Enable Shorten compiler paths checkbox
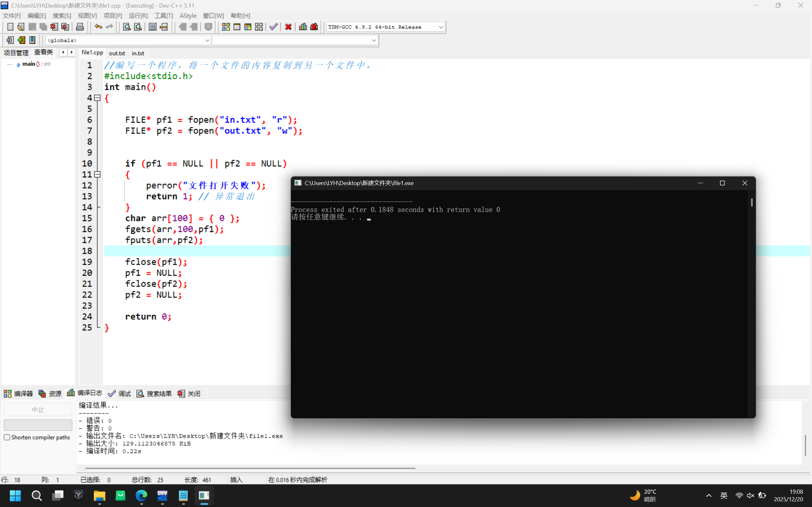The height and width of the screenshot is (507, 812). click(7, 437)
